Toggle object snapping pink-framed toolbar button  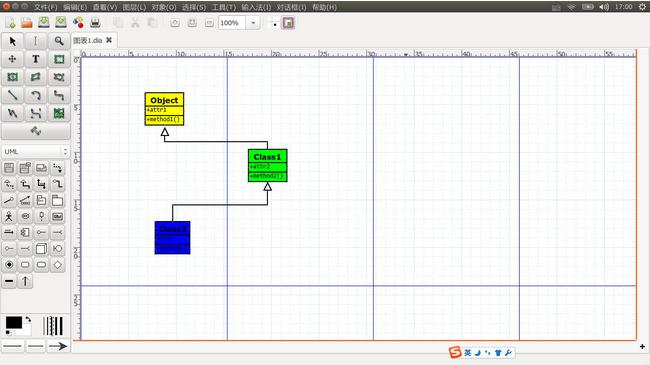click(x=289, y=23)
